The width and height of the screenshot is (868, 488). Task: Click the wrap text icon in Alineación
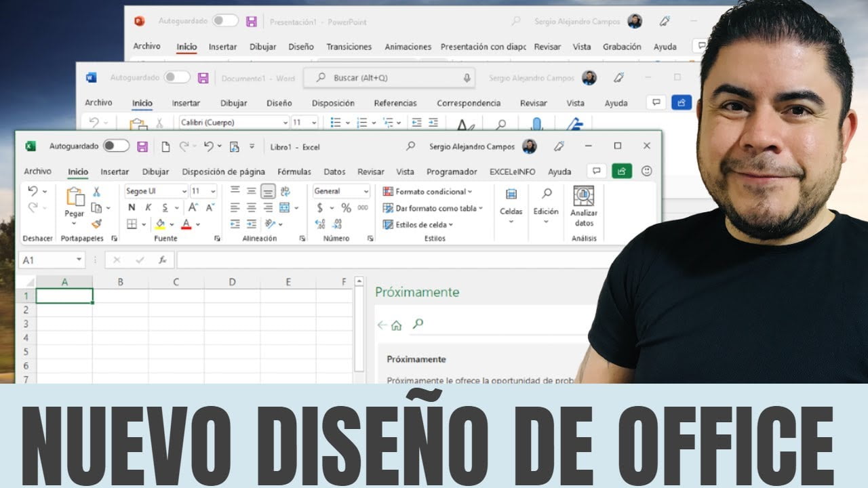(x=285, y=191)
